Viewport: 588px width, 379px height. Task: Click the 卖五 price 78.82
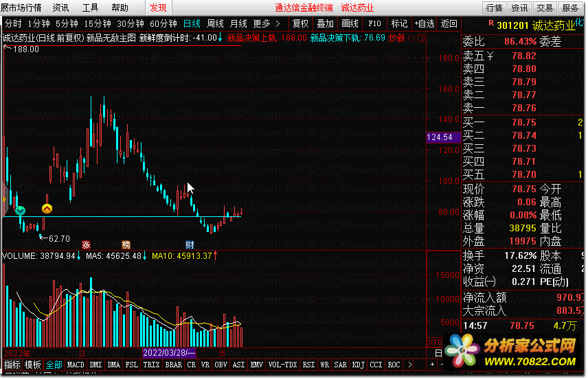point(524,56)
